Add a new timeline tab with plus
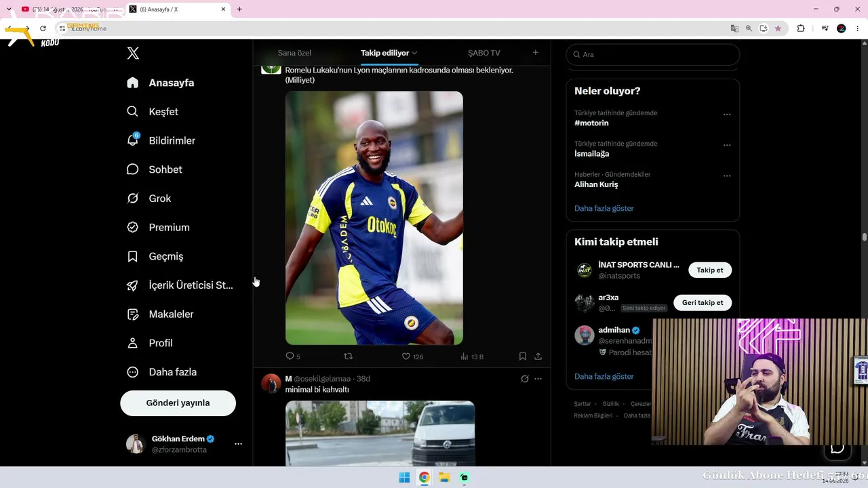 (535, 53)
